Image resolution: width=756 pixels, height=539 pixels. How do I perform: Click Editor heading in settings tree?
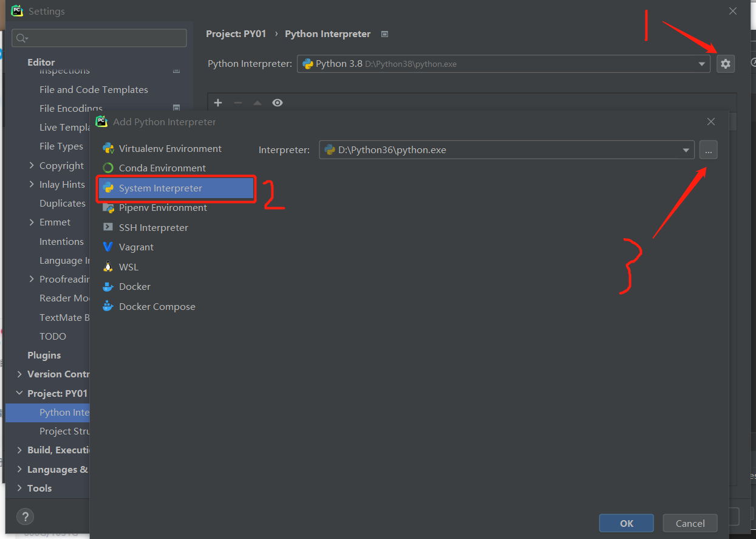[x=41, y=62]
